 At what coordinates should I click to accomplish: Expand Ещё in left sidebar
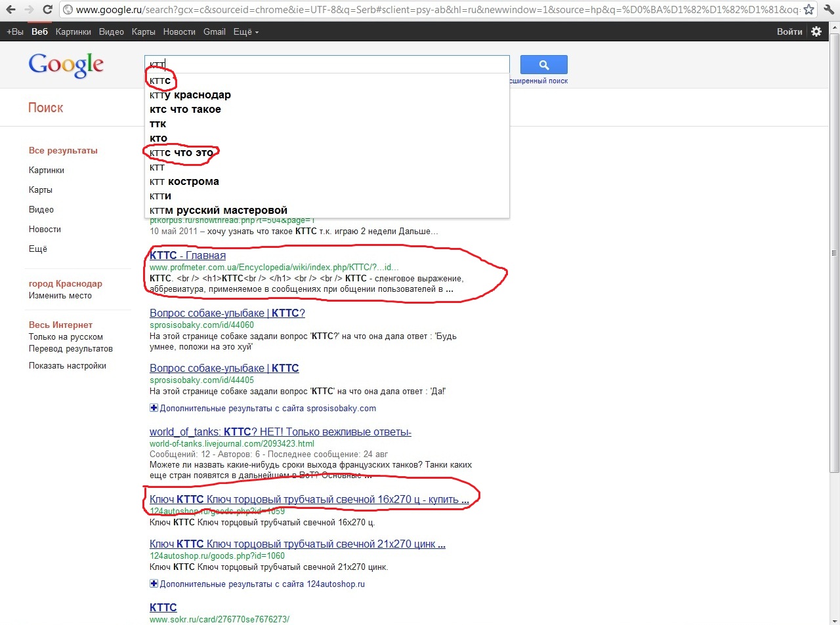click(x=38, y=249)
